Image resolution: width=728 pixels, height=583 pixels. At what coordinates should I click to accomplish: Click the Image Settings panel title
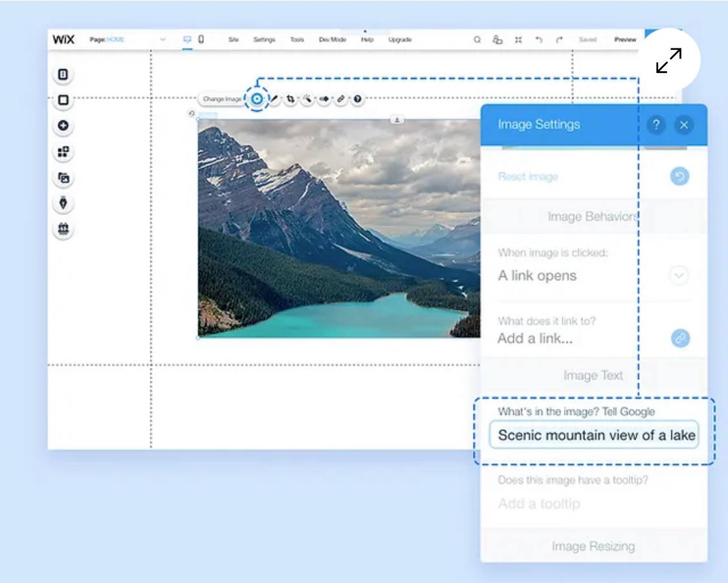[538, 124]
